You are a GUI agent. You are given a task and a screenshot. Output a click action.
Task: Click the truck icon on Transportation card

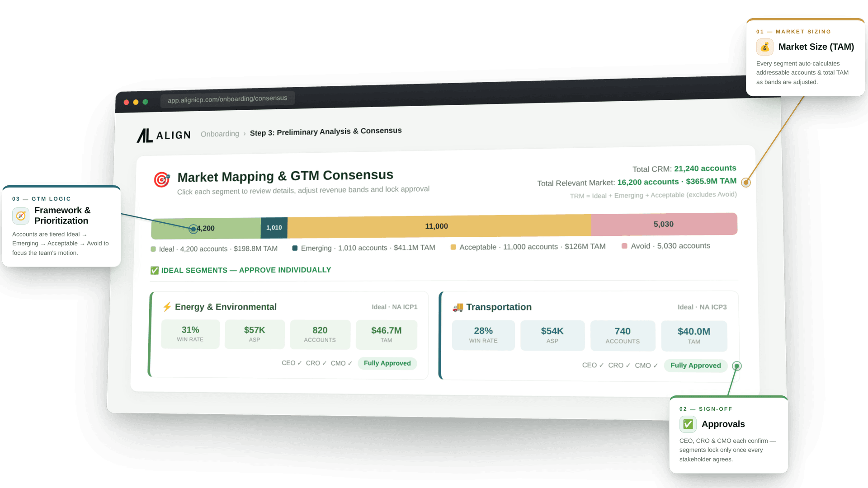click(458, 307)
